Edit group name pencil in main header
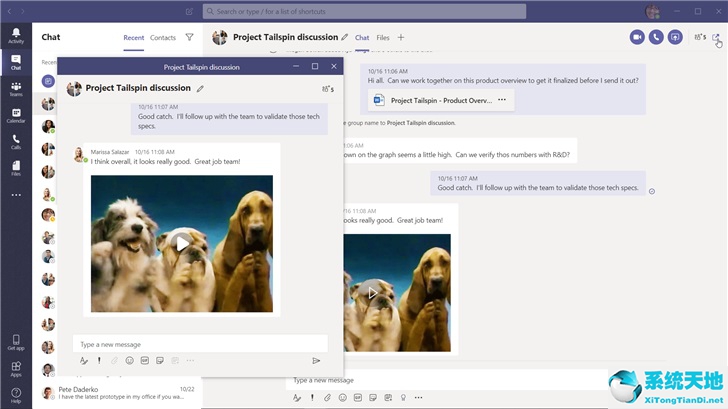728x409 pixels. 344,37
